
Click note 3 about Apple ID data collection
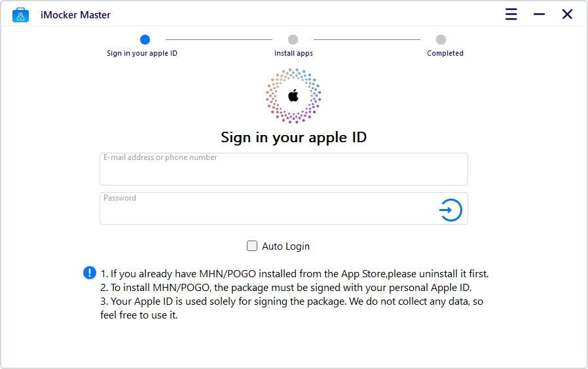coord(291,308)
